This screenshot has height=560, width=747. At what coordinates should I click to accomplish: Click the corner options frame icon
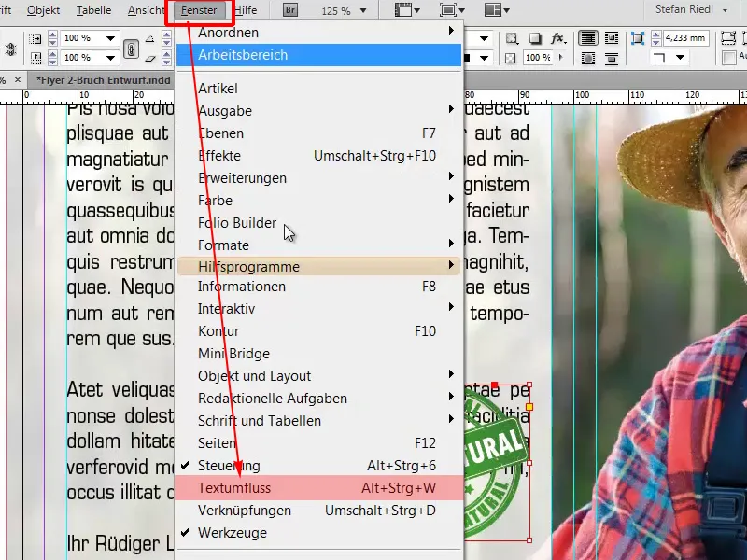coord(638,38)
